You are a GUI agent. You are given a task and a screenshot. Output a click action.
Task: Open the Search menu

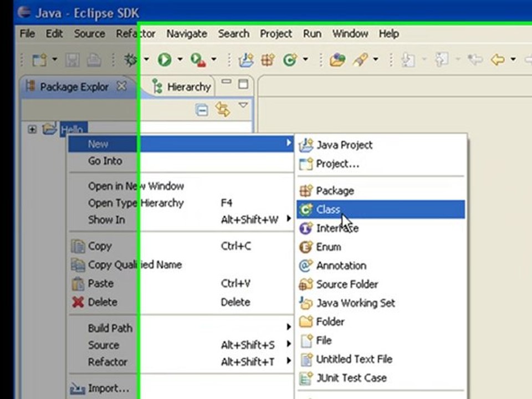tap(234, 34)
